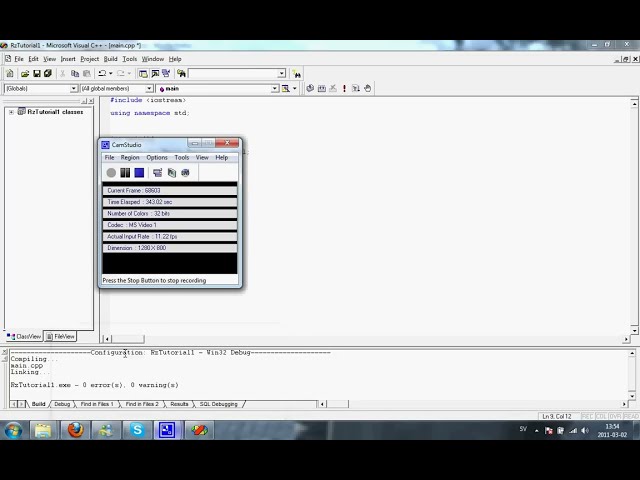Show hidden tray icons arrow
The height and width of the screenshot is (480, 640).
pyautogui.click(x=536, y=430)
